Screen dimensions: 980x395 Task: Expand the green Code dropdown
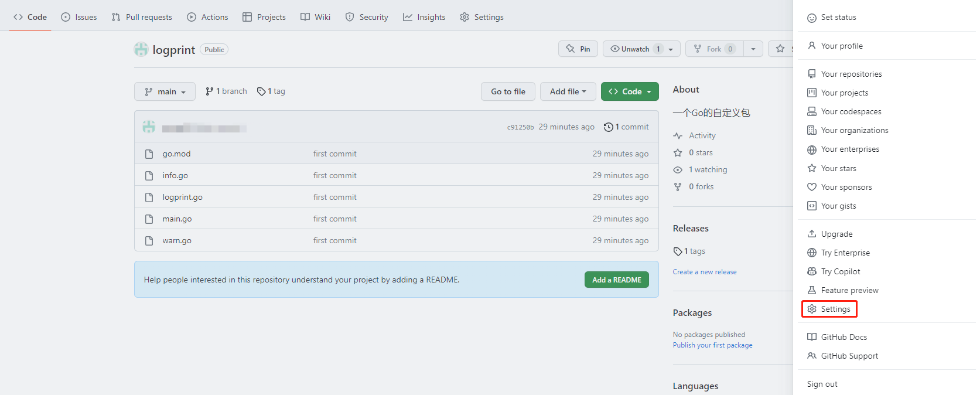click(630, 91)
